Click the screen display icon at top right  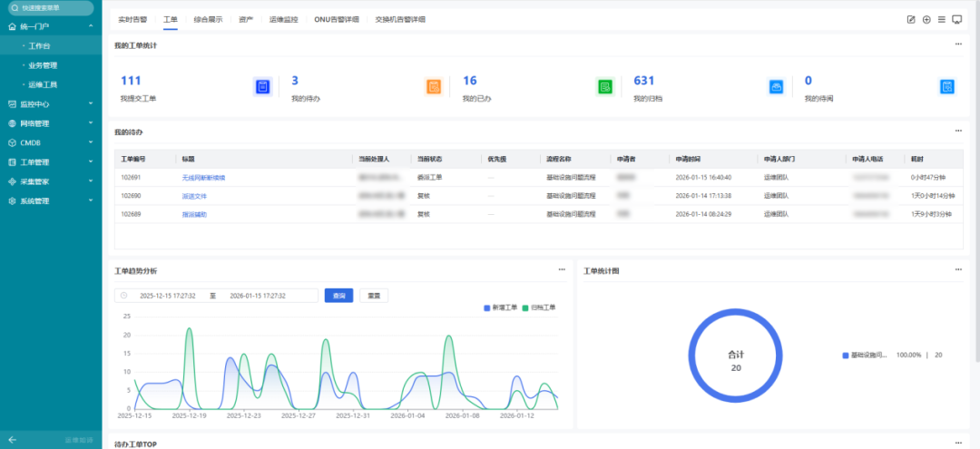tap(956, 19)
